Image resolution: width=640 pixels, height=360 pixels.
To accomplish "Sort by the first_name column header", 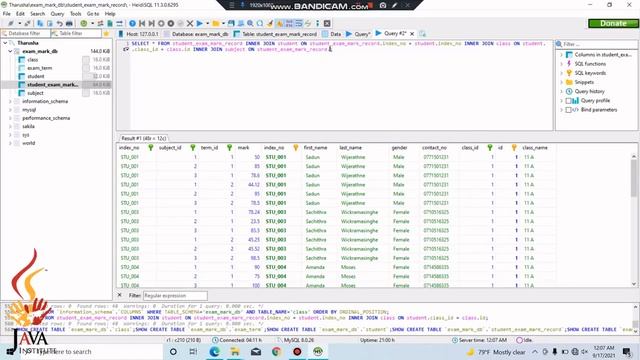I will coord(316,148).
